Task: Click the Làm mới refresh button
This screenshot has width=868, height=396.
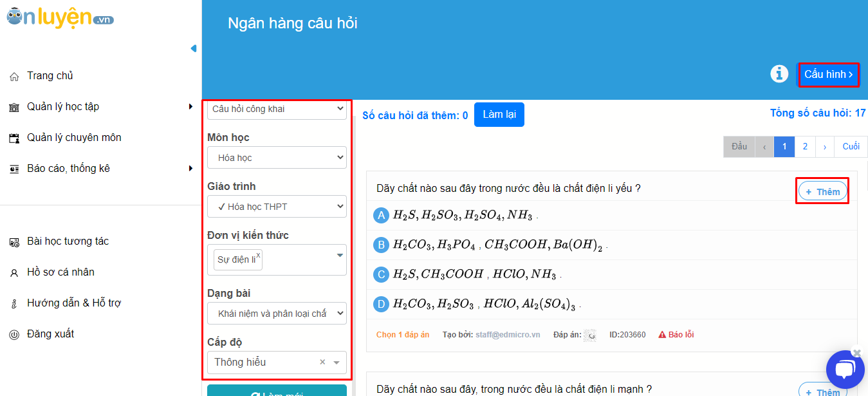Action: tap(277, 391)
